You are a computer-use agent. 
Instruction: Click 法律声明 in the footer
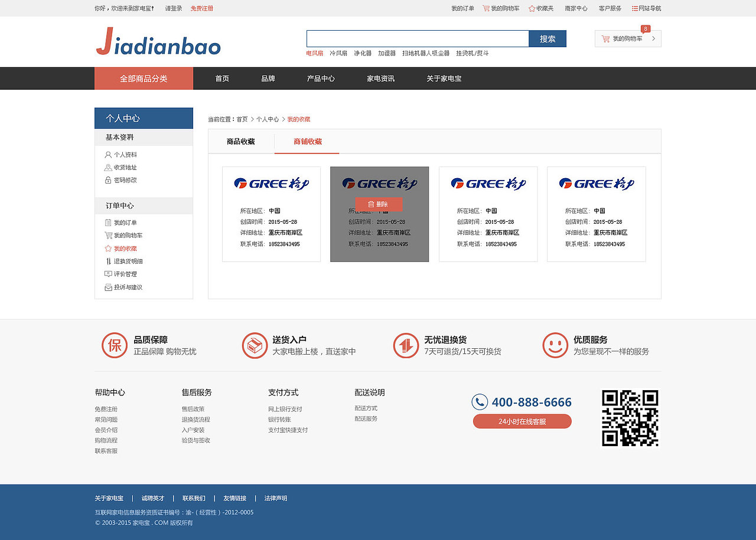click(x=276, y=499)
